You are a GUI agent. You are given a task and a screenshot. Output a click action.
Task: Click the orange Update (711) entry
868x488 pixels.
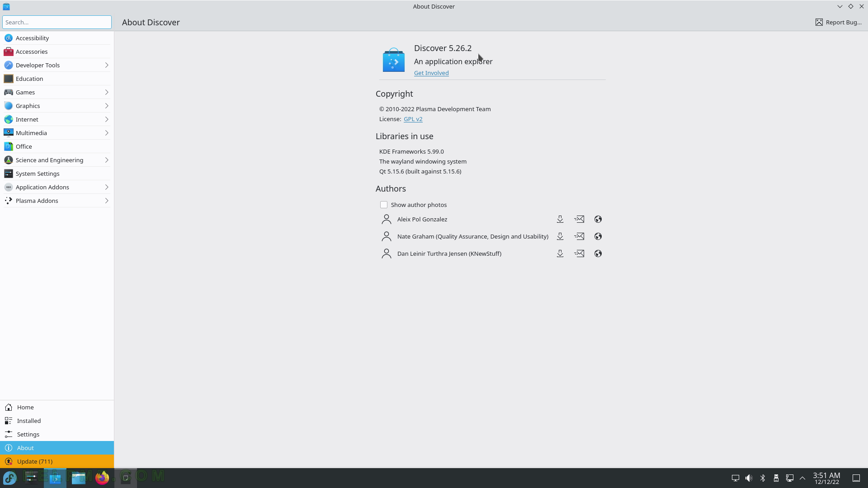[x=57, y=461]
